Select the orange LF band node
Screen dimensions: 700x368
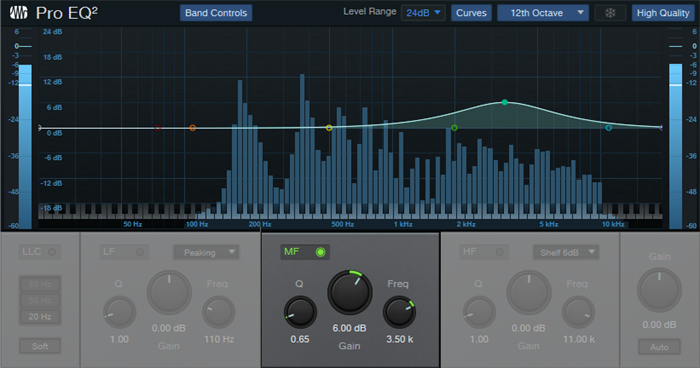point(192,128)
